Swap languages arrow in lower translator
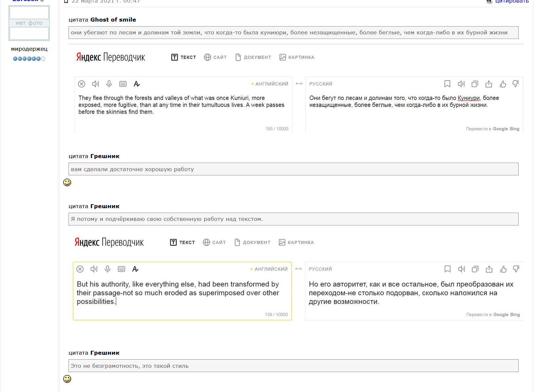Image resolution: width=535 pixels, height=392 pixels. pos(298,269)
